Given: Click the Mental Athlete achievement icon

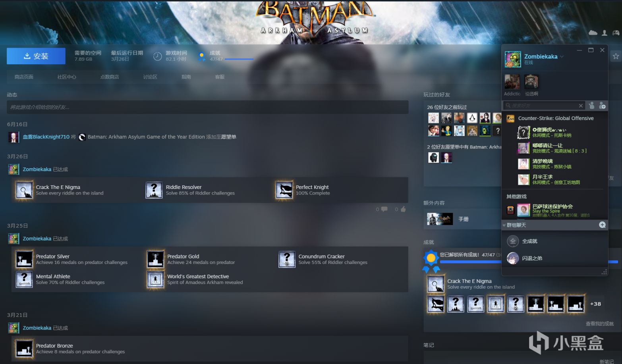Looking at the screenshot, I should 24,279.
